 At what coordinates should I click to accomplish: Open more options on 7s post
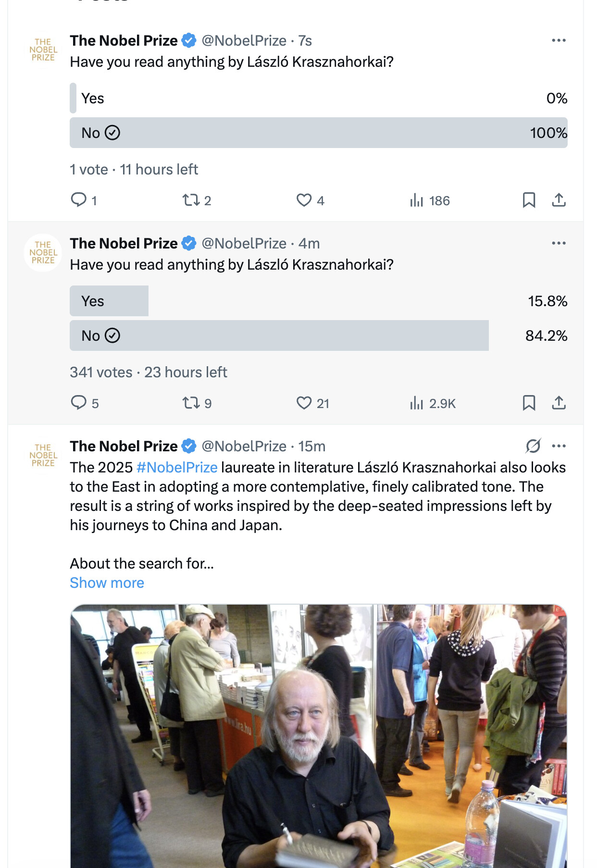click(559, 40)
